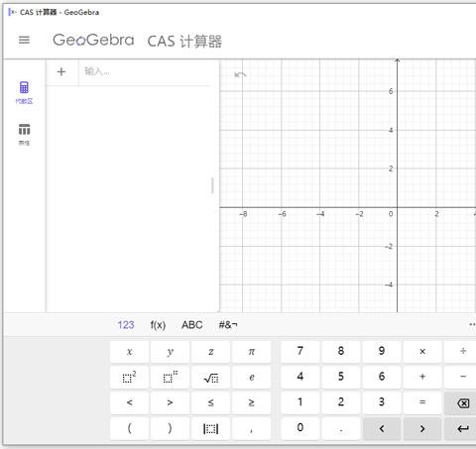Open the hamburger main menu

pyautogui.click(x=24, y=40)
